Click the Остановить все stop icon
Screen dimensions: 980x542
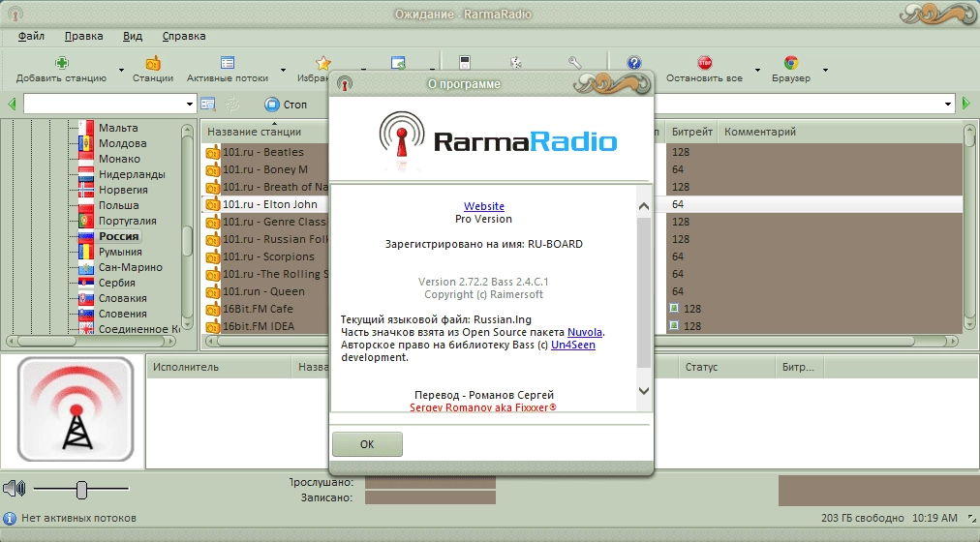tap(704, 63)
